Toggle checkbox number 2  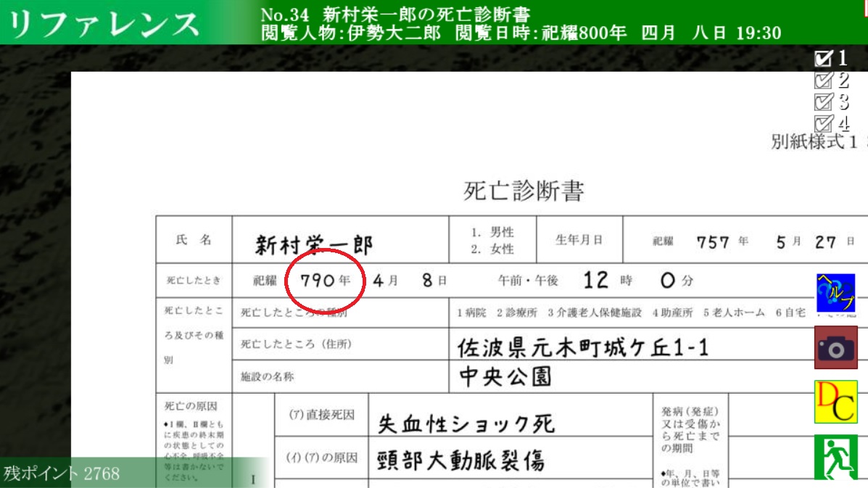point(823,80)
